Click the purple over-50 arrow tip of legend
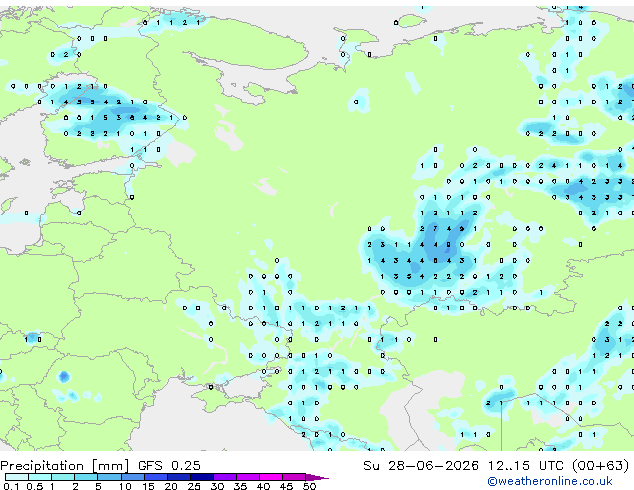 [x=317, y=477]
